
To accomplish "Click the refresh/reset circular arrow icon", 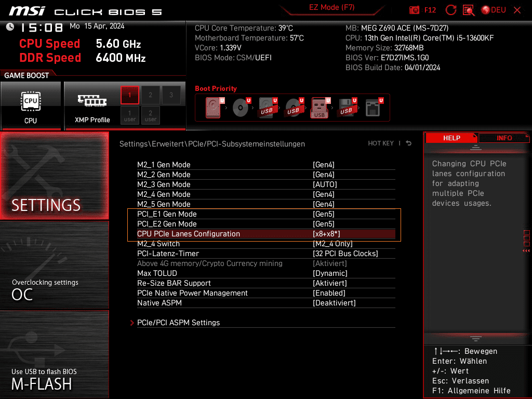I will pos(451,10).
